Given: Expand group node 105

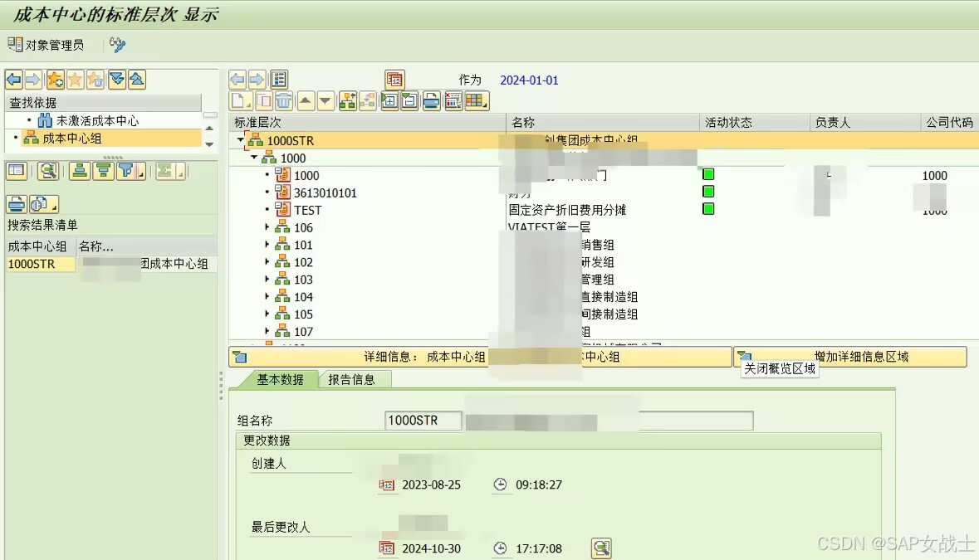Looking at the screenshot, I should tap(267, 314).
